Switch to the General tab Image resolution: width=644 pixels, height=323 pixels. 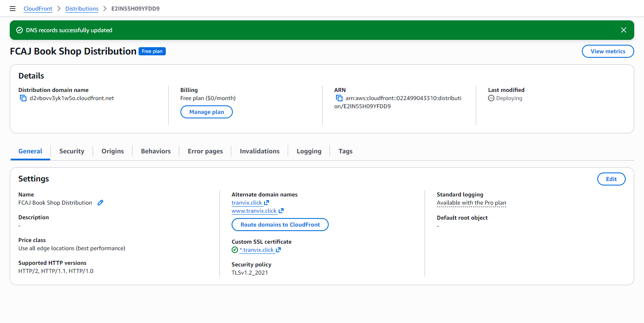click(30, 151)
